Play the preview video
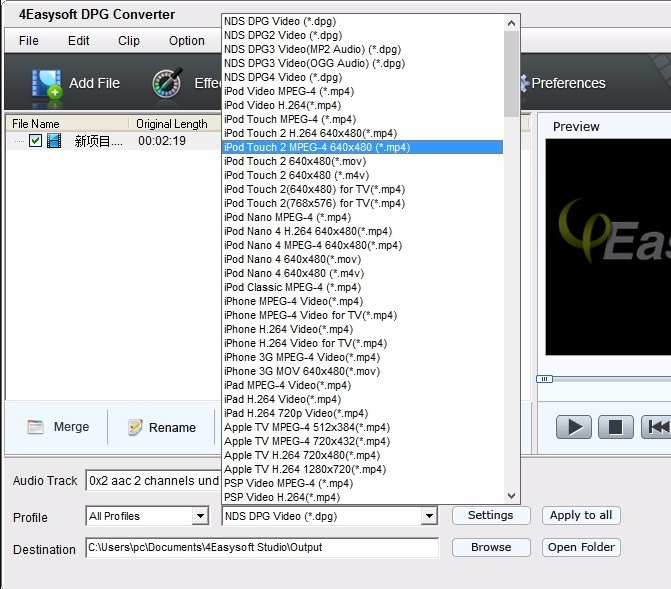This screenshot has height=589, width=671. click(x=574, y=427)
